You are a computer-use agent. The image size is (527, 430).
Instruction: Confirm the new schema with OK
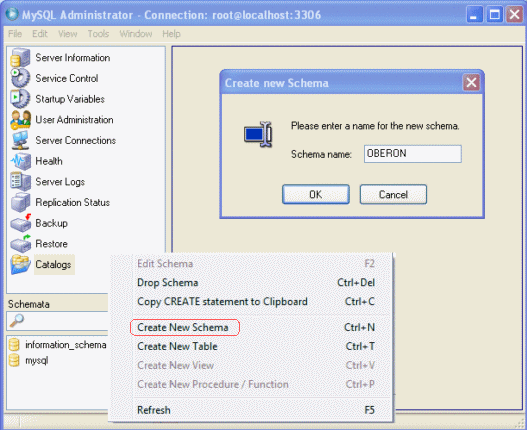[316, 194]
